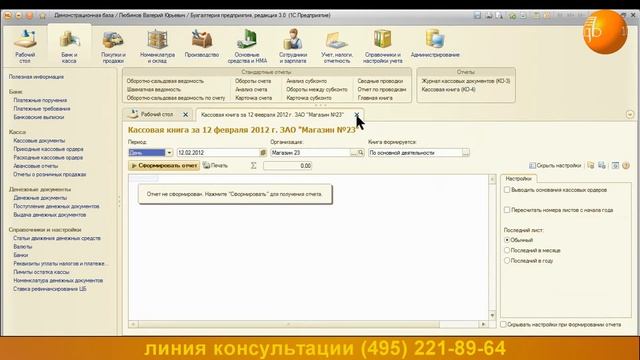Open Приходные кассовые ордера
The height and width of the screenshot is (360, 640).
click(x=48, y=149)
